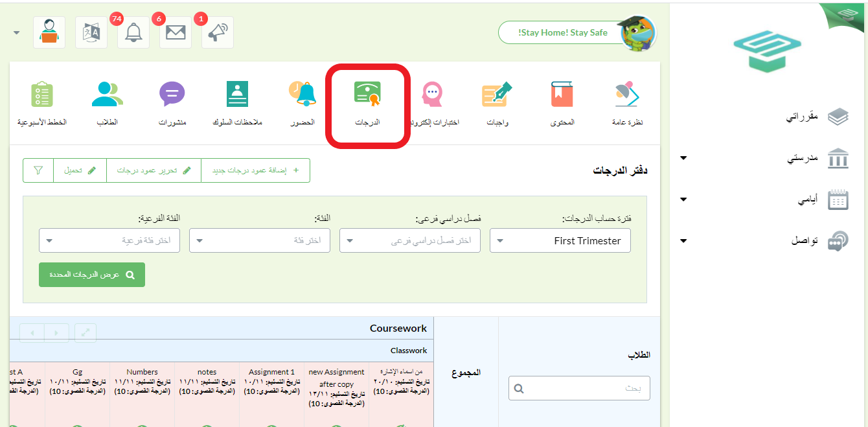Open the الفئة category dropdown
The height and width of the screenshot is (427, 868).
click(260, 240)
